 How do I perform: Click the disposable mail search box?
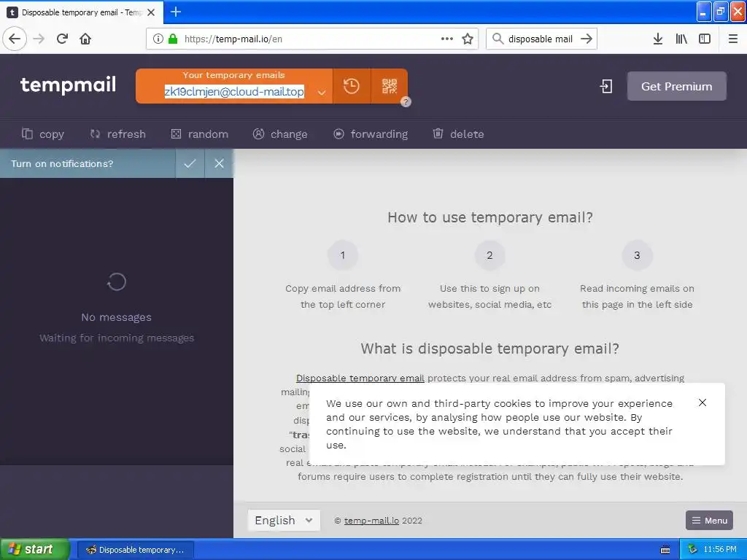541,39
